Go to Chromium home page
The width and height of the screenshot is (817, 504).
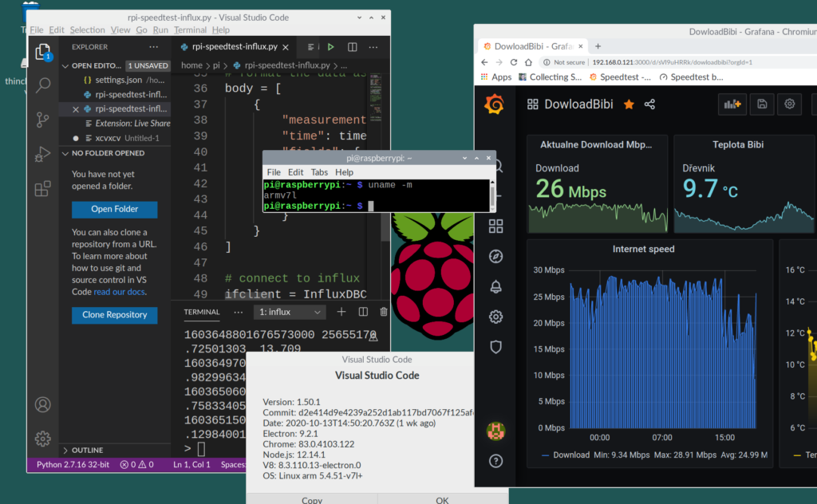tap(528, 62)
